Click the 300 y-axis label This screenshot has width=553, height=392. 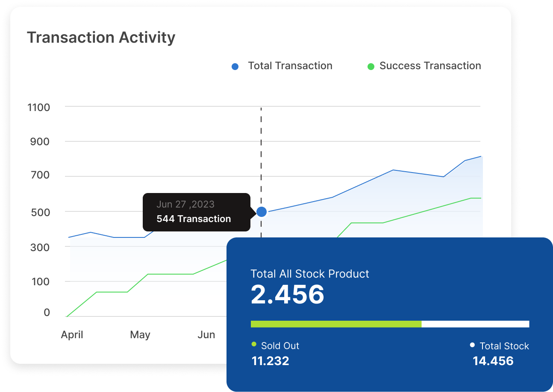pos(40,247)
